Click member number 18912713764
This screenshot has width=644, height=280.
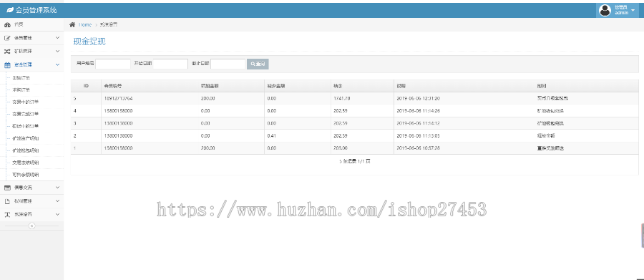coord(119,99)
